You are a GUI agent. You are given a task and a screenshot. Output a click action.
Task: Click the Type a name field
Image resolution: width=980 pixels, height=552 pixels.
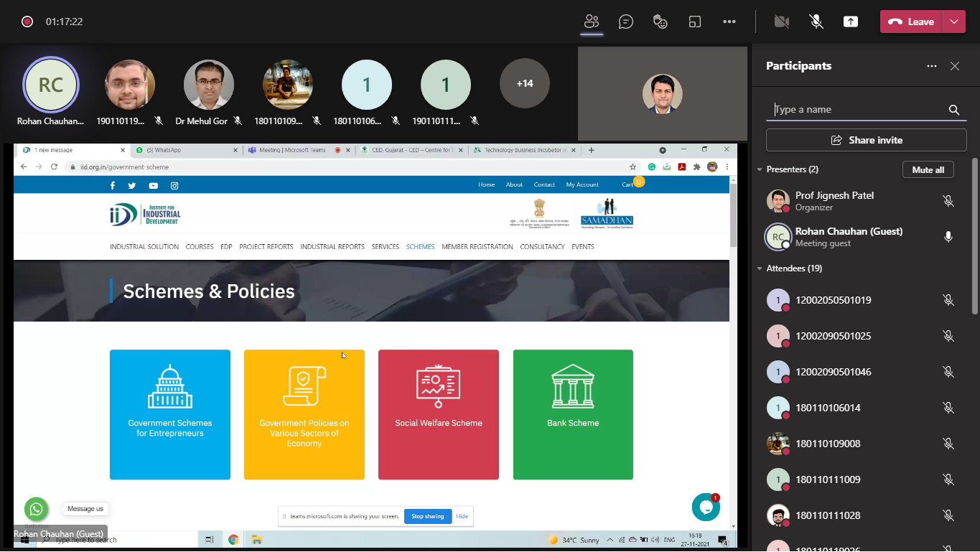[858, 110]
